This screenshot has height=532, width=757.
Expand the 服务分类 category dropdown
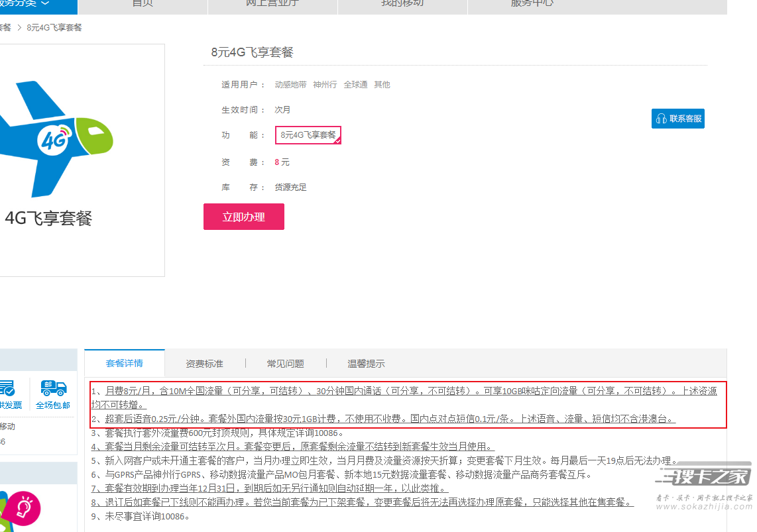coord(24,4)
